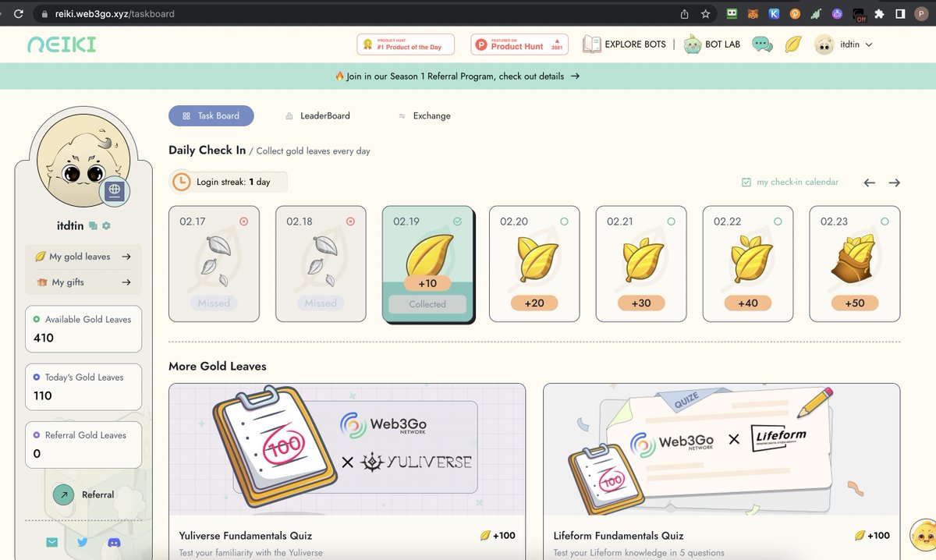Copy username with icon beside itdtin
This screenshot has height=560, width=936.
[93, 226]
